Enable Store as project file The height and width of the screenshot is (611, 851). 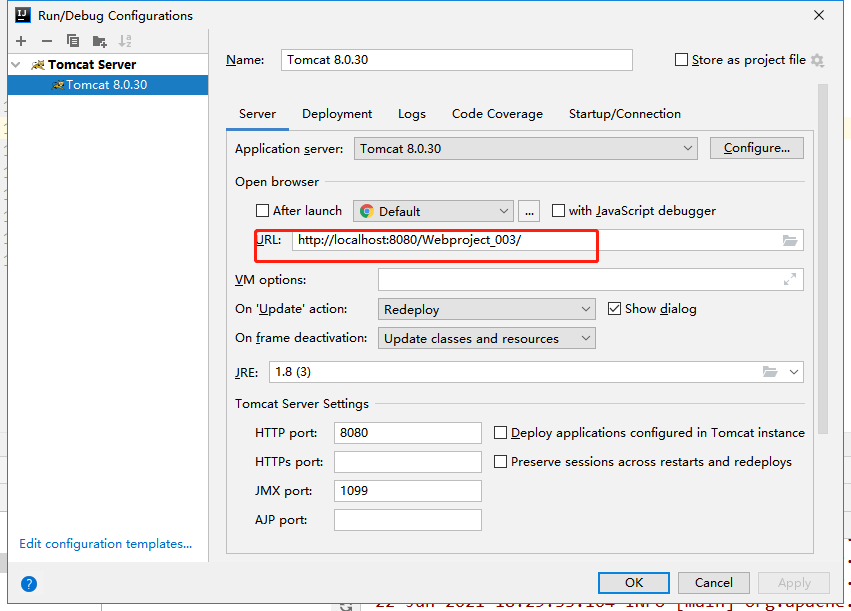click(x=681, y=60)
